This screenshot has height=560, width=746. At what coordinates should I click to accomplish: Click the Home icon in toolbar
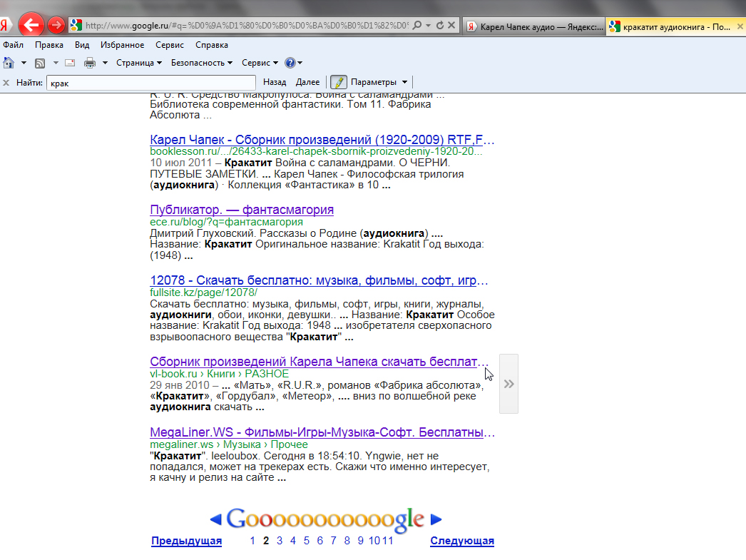click(9, 62)
